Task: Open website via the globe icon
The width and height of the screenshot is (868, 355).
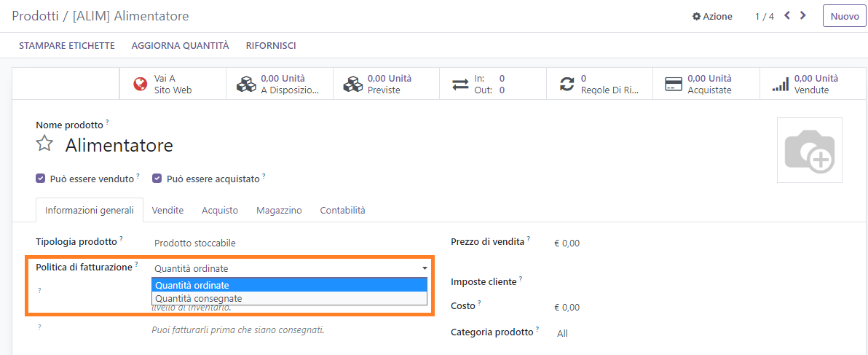Action: point(141,85)
